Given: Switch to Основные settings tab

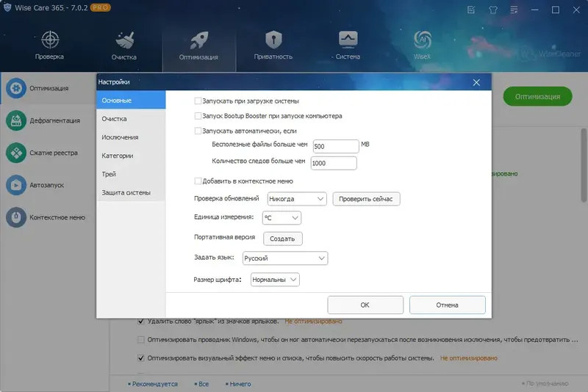Looking at the screenshot, I should [x=131, y=100].
